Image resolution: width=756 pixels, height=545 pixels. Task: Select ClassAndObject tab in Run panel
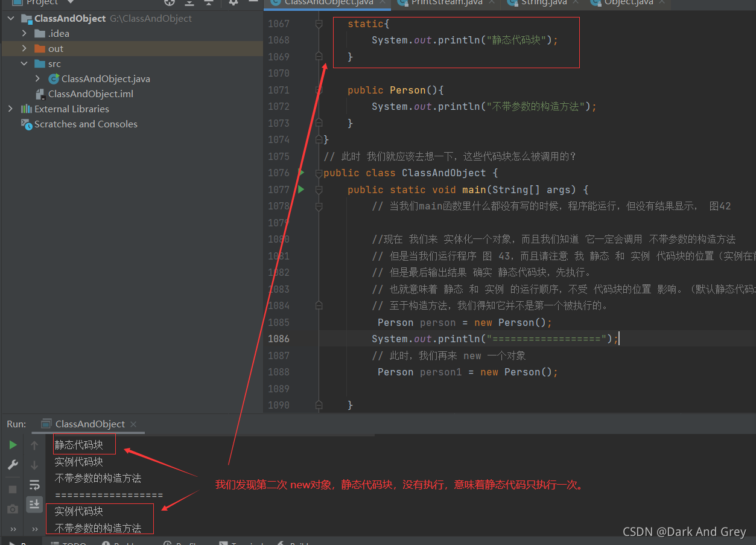[90, 424]
